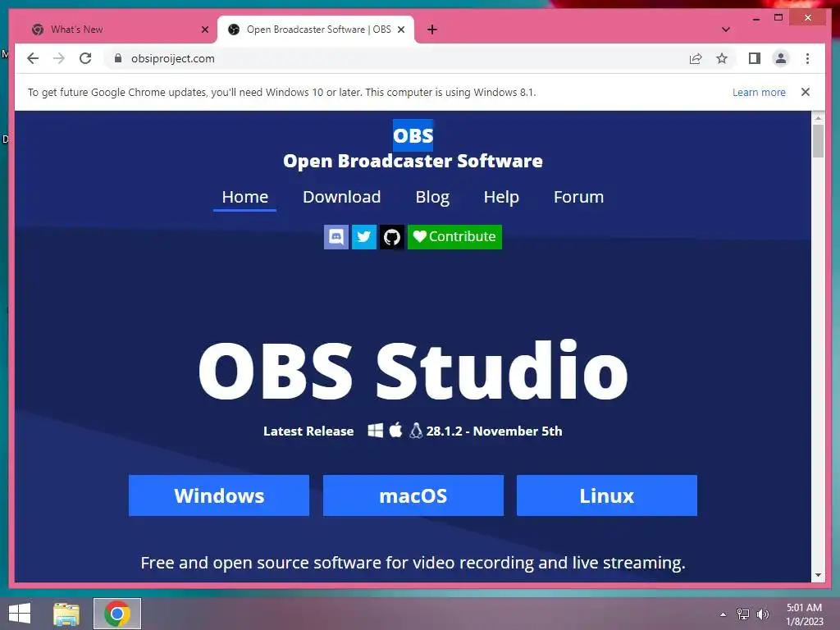This screenshot has height=630, width=840.
Task: Click the OBS logo at page top
Action: (413, 135)
